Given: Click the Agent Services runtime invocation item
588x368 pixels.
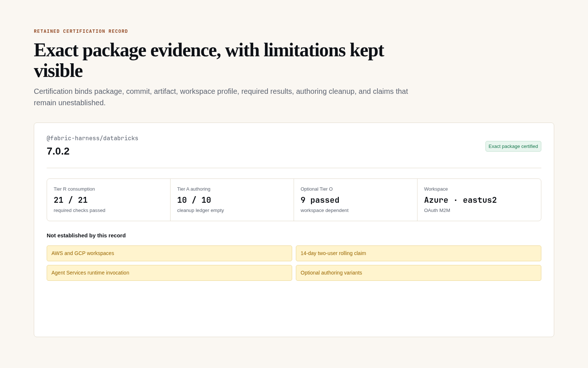Looking at the screenshot, I should point(169,273).
